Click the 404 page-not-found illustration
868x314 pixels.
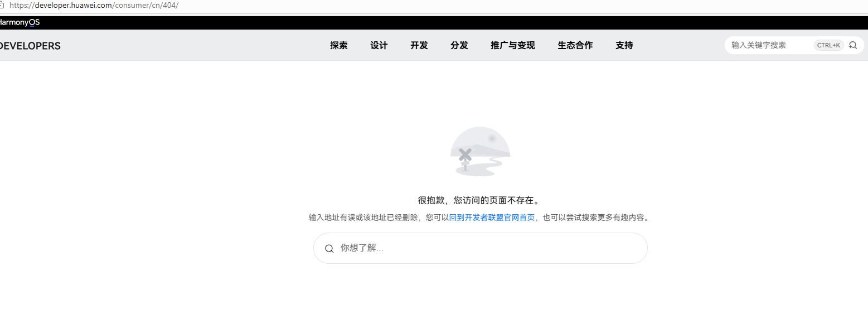pyautogui.click(x=480, y=151)
